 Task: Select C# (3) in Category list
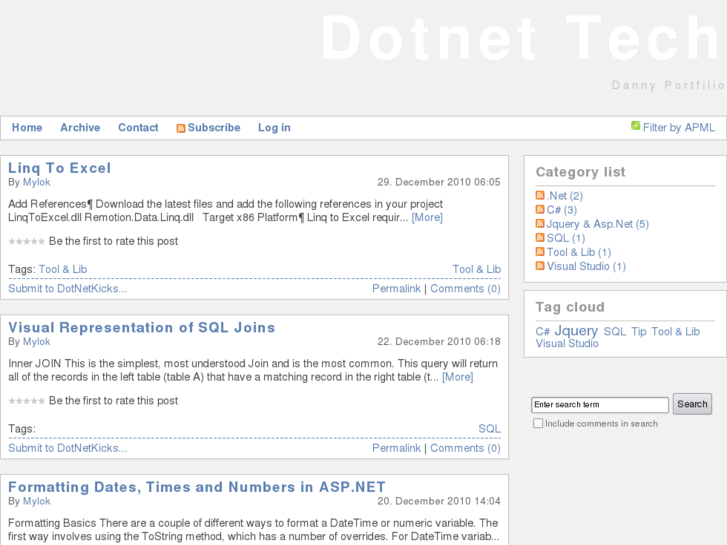(x=562, y=210)
